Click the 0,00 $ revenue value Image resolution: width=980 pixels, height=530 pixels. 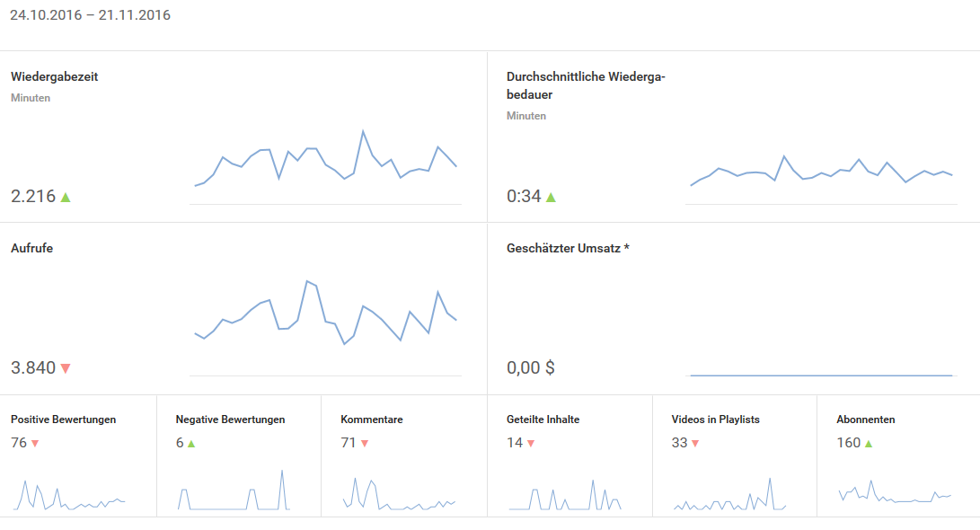[x=531, y=368]
